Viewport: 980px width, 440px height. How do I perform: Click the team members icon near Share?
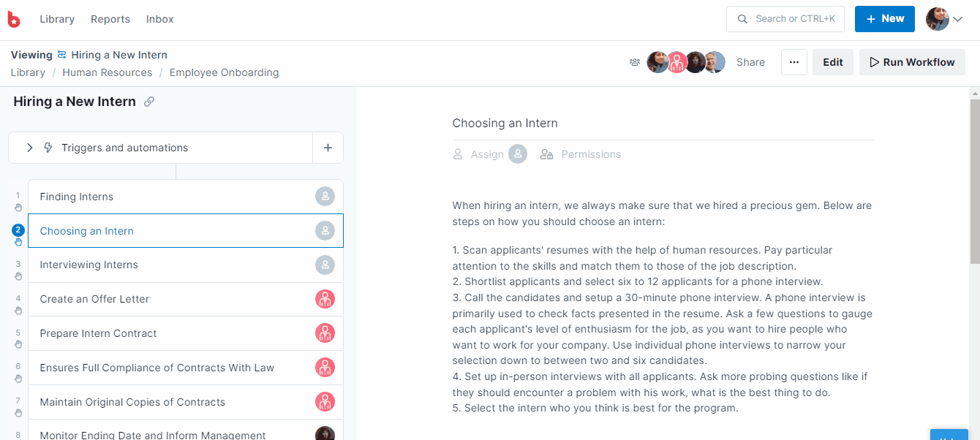[635, 62]
